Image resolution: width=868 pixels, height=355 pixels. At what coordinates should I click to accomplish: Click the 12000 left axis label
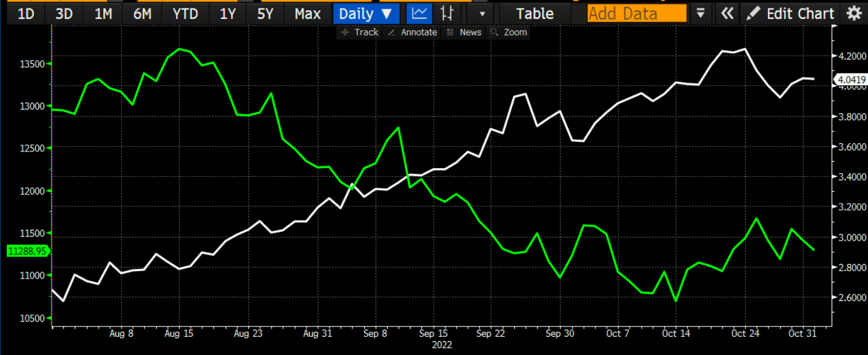[32, 191]
